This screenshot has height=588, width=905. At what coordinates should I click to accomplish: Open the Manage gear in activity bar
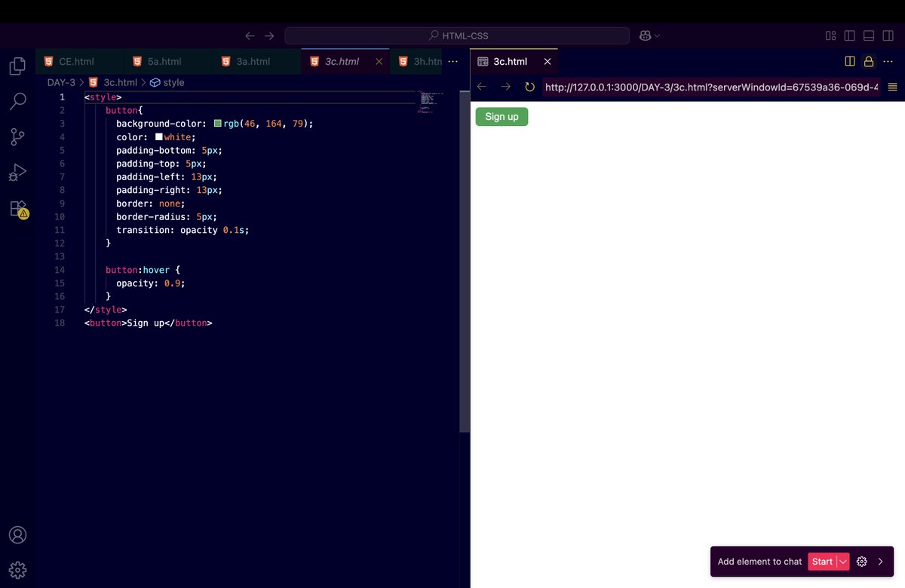17,569
